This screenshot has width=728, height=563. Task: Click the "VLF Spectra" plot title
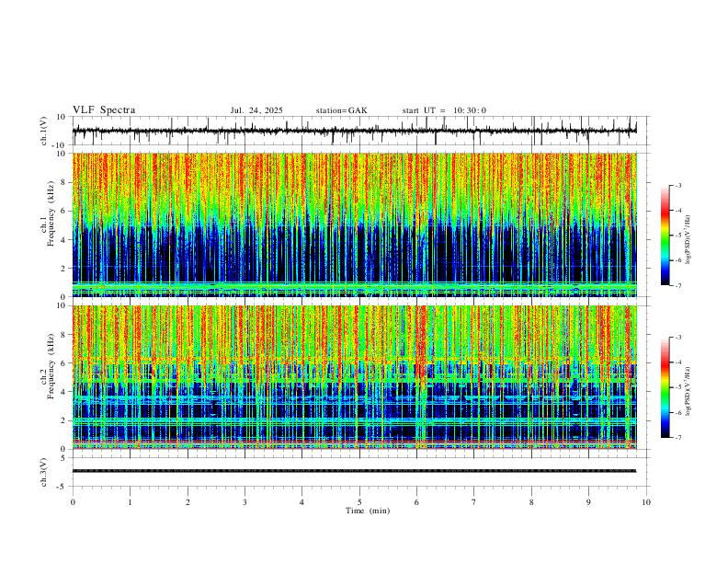104,110
